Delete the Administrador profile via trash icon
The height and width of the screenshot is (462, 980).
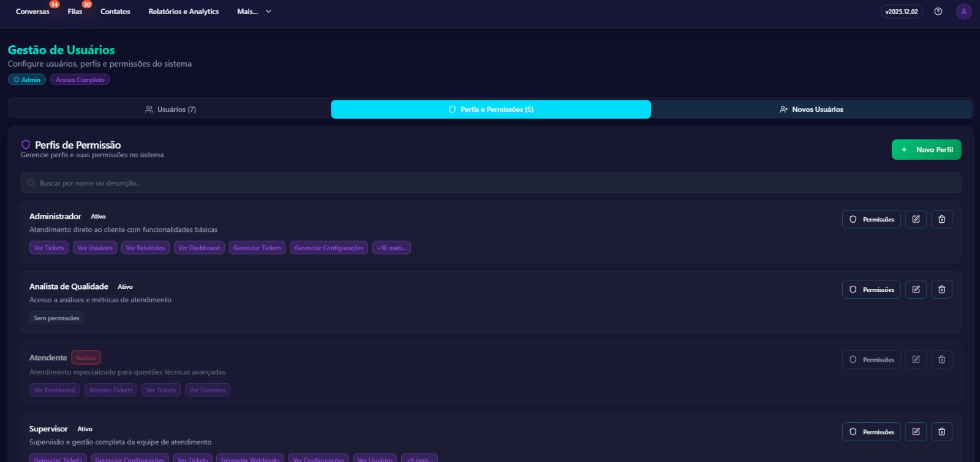click(x=941, y=219)
